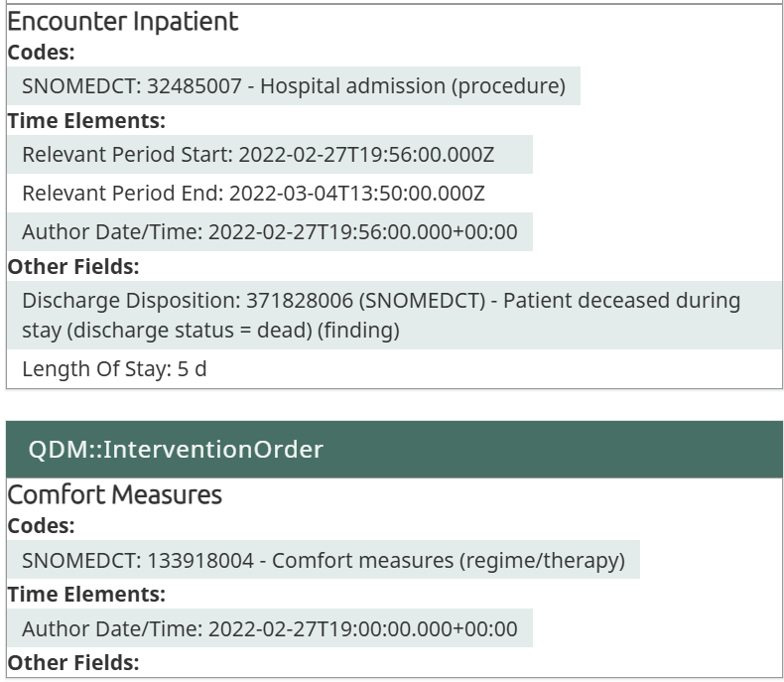The image size is (784, 682).
Task: Click the Encounter Inpatient heading
Action: [x=123, y=21]
